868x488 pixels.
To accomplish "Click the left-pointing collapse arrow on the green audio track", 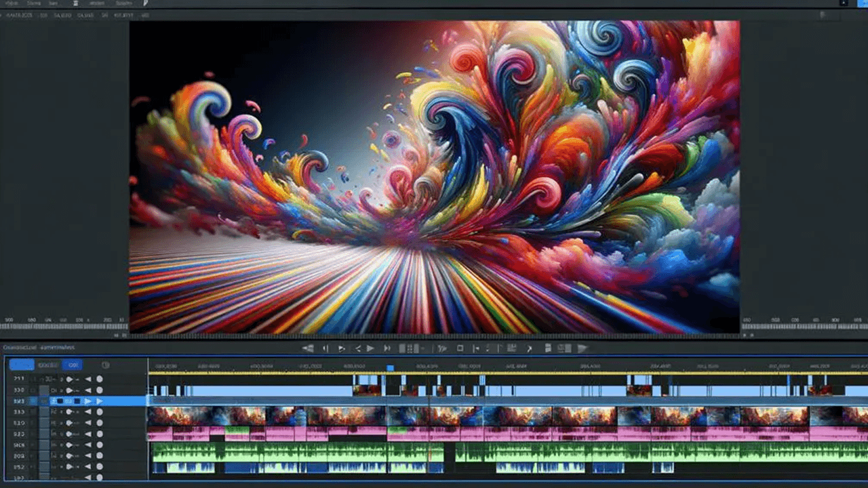I will [88, 445].
